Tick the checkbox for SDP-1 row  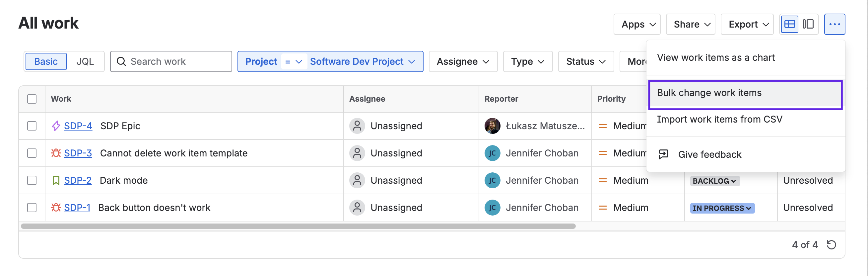click(x=32, y=208)
